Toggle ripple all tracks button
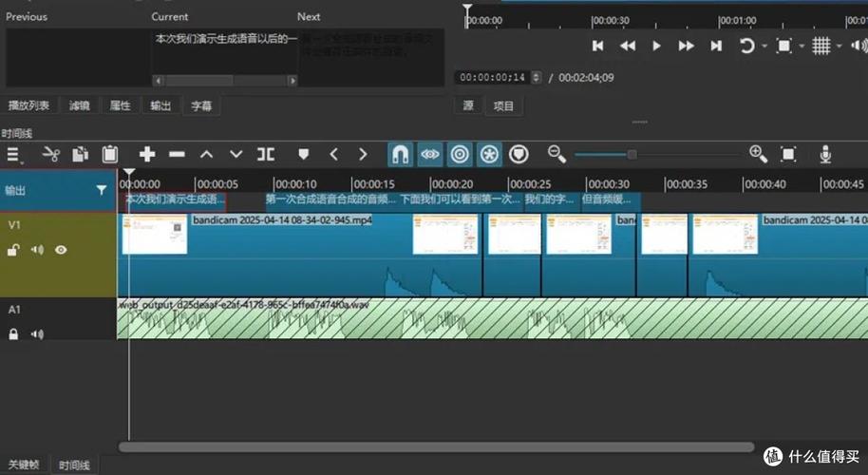 coord(489,155)
